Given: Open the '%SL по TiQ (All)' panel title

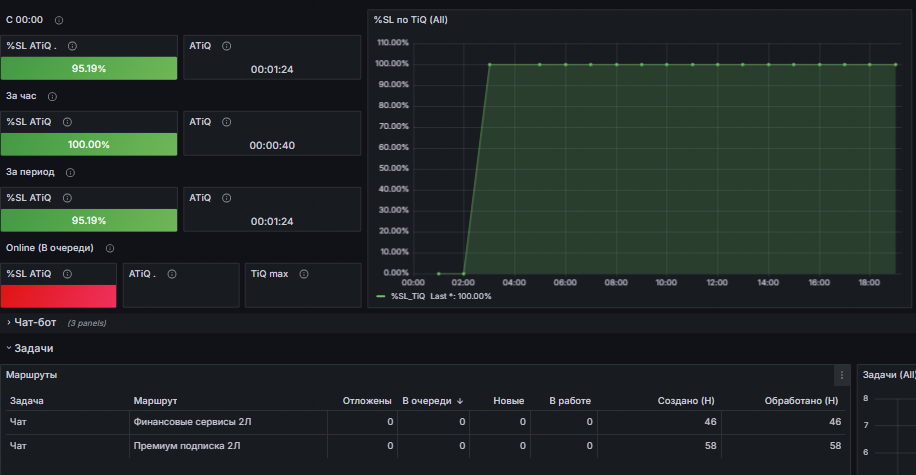Looking at the screenshot, I should [x=411, y=20].
